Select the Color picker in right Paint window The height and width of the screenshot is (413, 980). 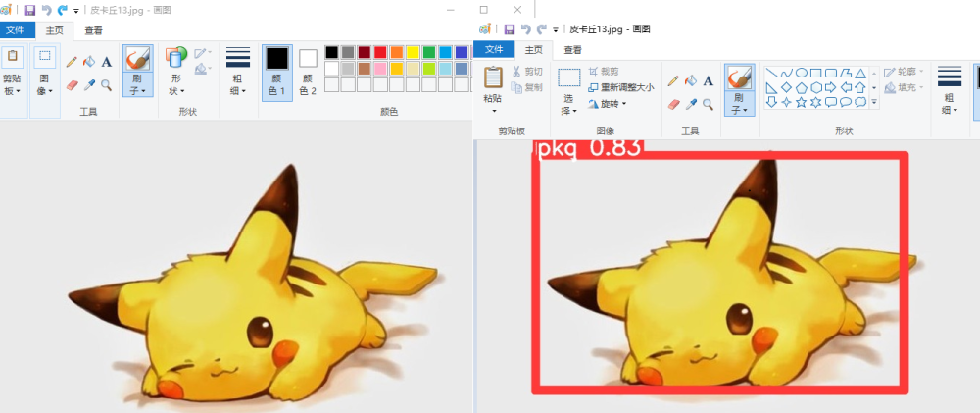(691, 104)
